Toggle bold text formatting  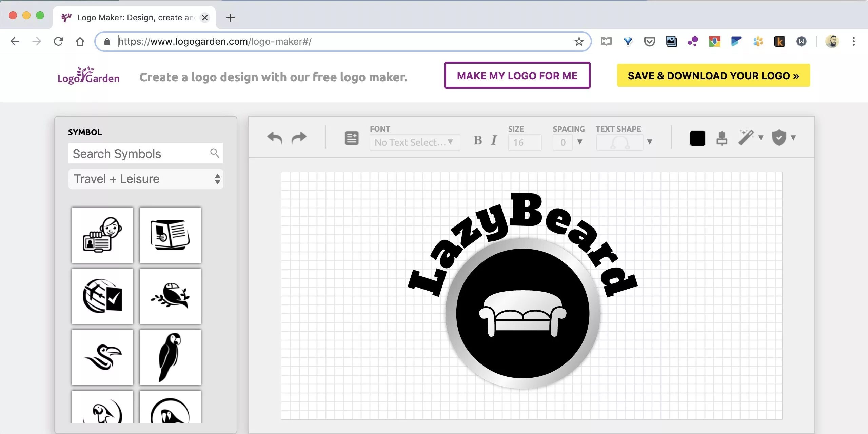(478, 140)
